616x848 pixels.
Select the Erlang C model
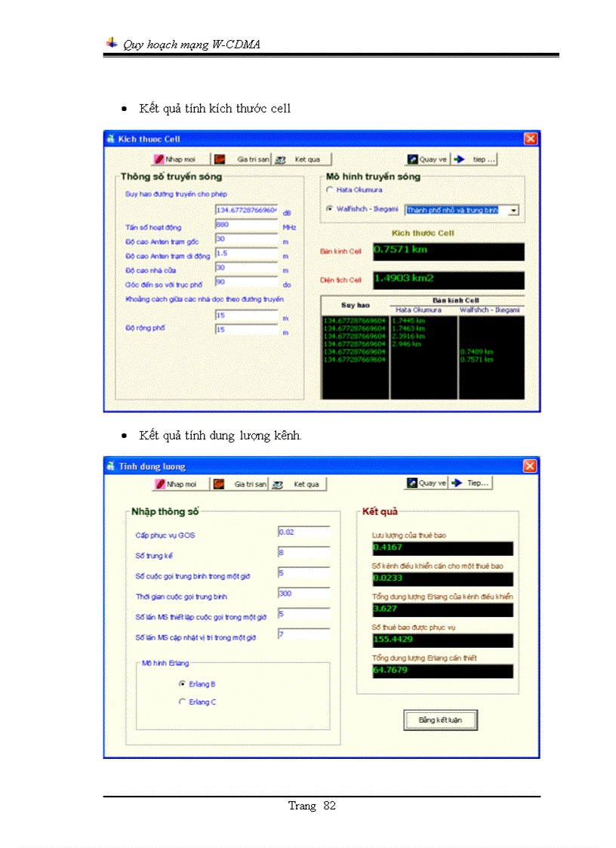pyautogui.click(x=182, y=702)
